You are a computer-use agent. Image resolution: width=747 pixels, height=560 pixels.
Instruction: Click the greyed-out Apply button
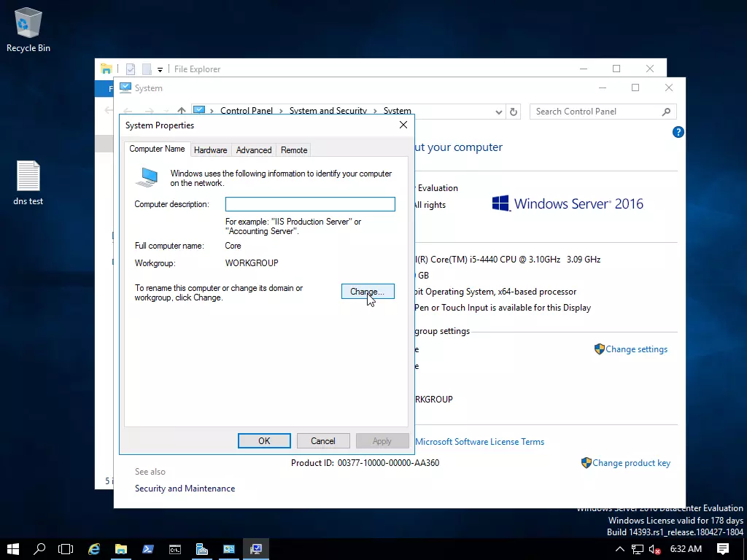pos(382,441)
